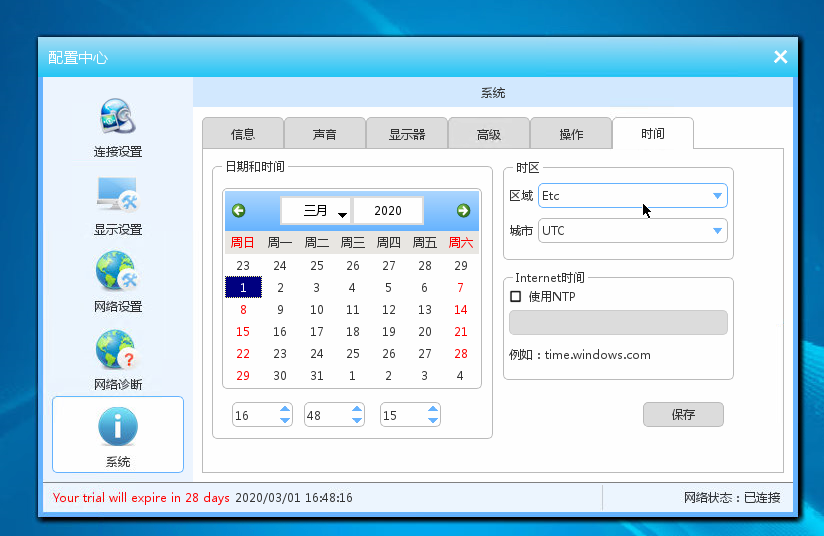This screenshot has width=824, height=536.
Task: Close the 配置中心 window
Action: click(x=780, y=57)
